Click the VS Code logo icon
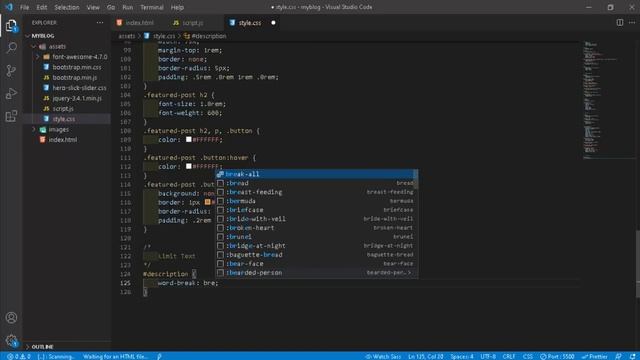Image resolution: width=640 pixels, height=360 pixels. [9, 7]
